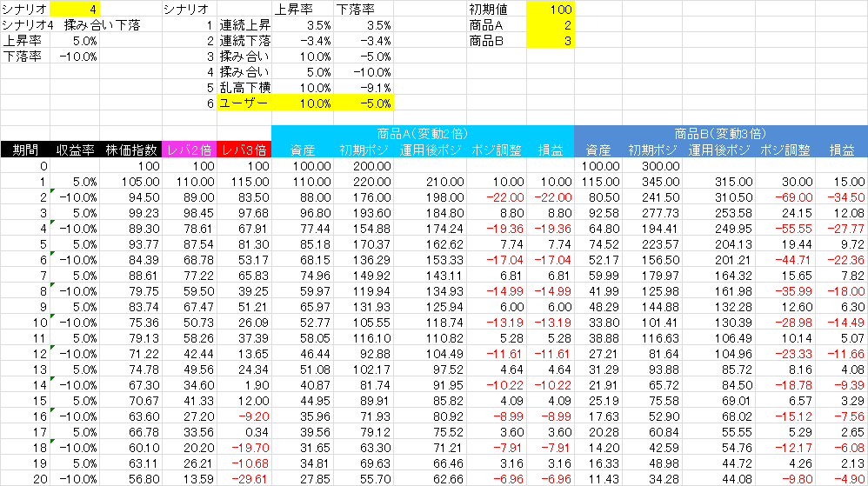868x486 pixels.
Task: Click the 乱高下横 scenario label
Action: pyautogui.click(x=244, y=88)
